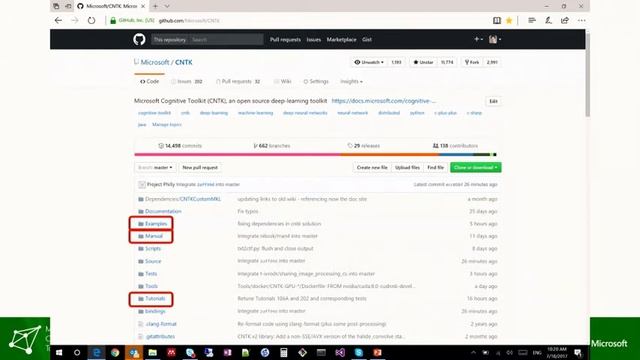Expand the Clone or download dropdown
The height and width of the screenshot is (360, 640).
click(x=476, y=168)
